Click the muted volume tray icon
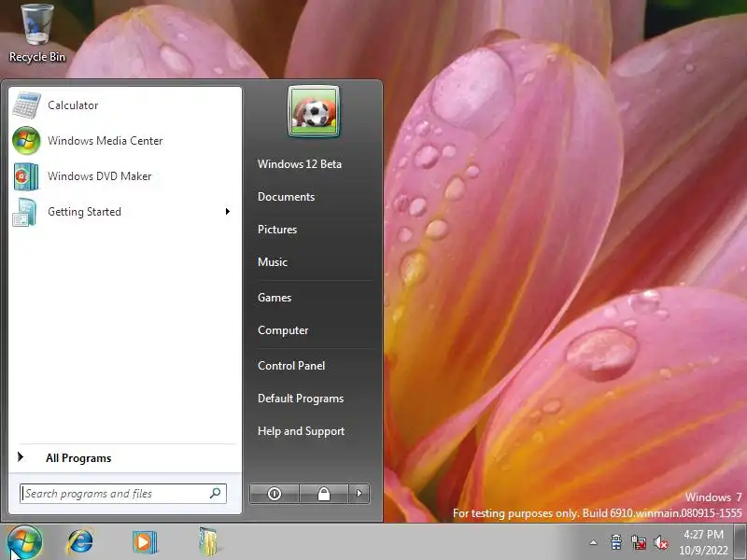 (661, 542)
